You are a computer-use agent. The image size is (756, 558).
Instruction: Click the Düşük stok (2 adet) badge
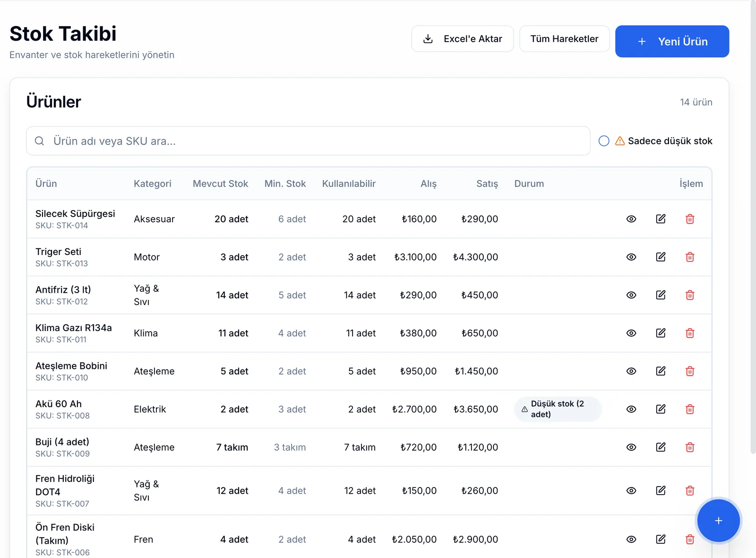558,409
